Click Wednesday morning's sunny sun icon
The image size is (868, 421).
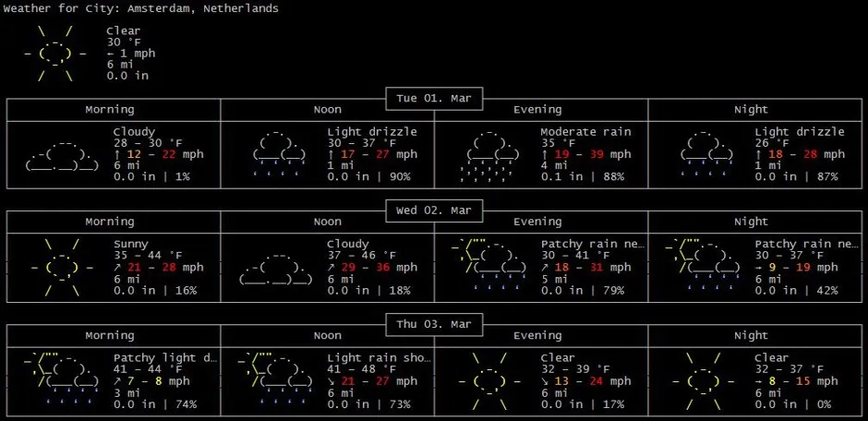(62, 267)
